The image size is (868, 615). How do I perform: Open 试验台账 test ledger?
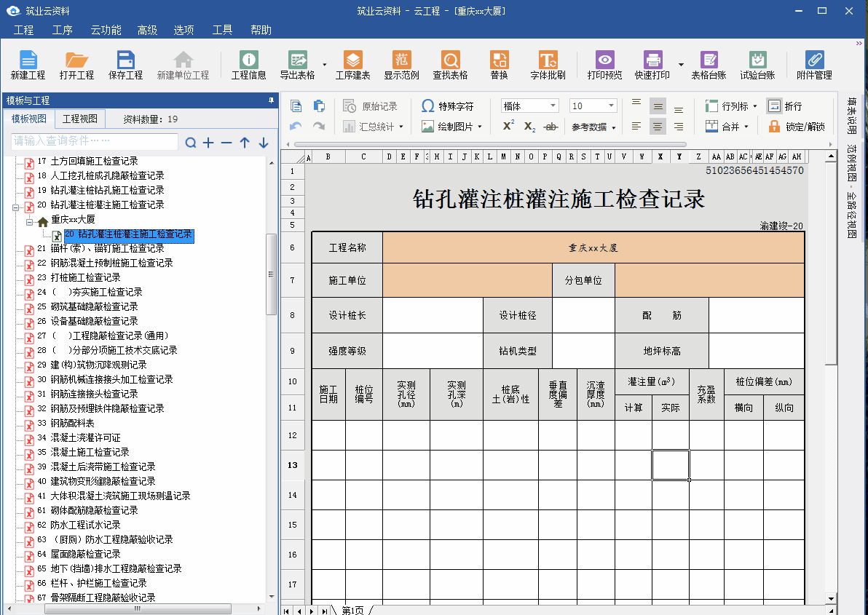pos(757,64)
